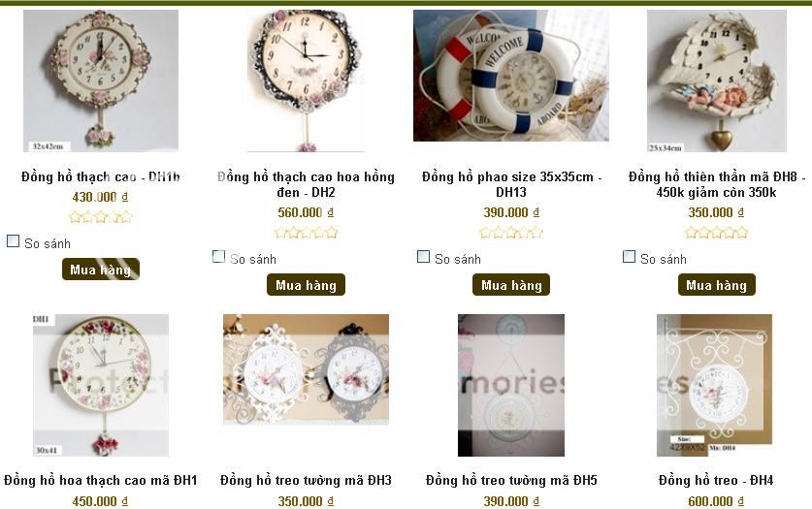
Task: Open the black rose DH2 clock image
Action: coord(306,81)
